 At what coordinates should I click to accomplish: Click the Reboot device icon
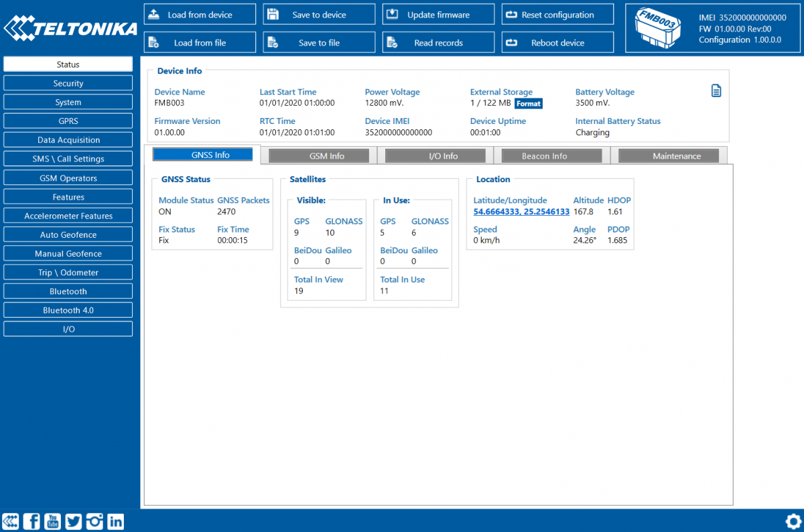point(511,42)
